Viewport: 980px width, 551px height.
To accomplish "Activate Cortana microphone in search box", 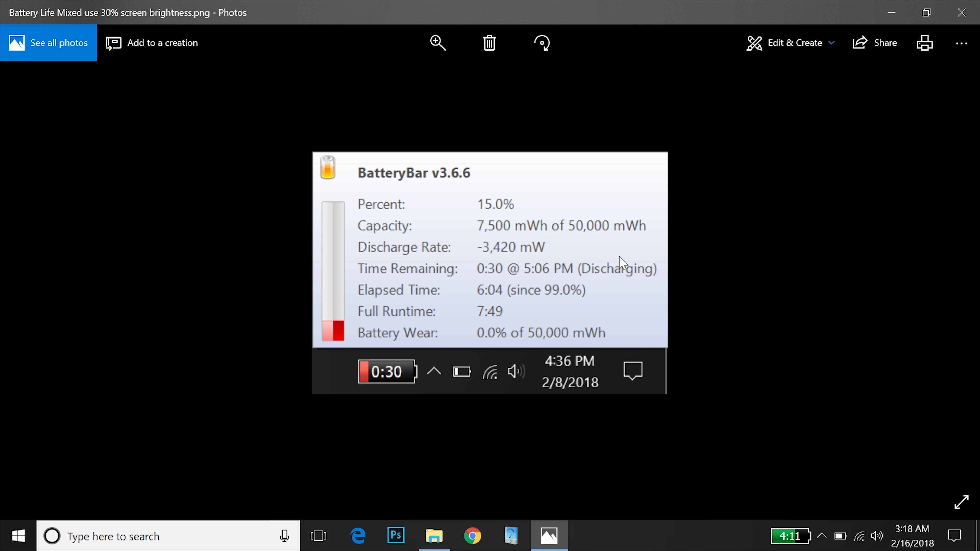I will tap(284, 536).
